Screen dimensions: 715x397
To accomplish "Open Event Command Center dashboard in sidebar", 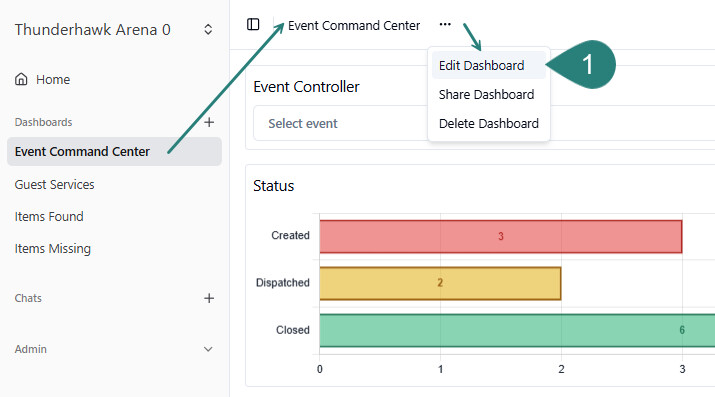I will pyautogui.click(x=114, y=151).
